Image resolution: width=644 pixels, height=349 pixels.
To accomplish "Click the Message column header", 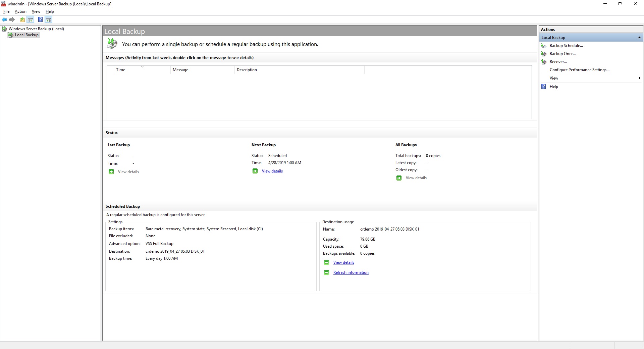I will point(203,70).
